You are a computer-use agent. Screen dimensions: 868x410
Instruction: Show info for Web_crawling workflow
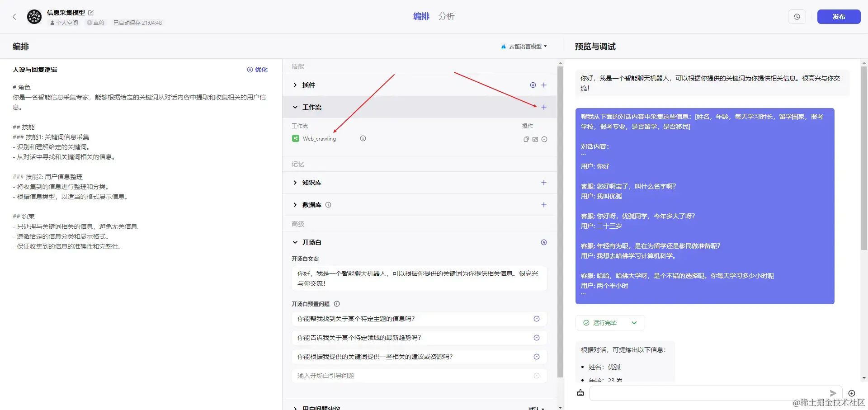[x=363, y=139]
